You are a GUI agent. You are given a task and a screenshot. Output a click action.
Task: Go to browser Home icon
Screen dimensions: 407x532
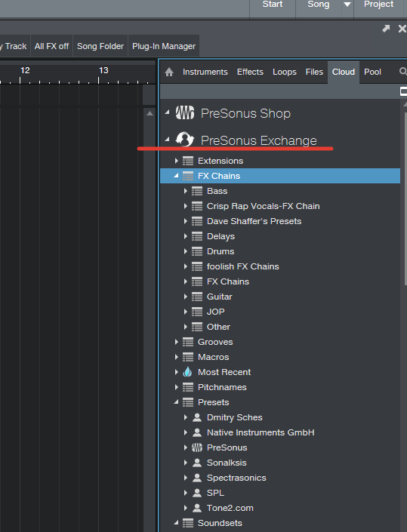coord(169,72)
